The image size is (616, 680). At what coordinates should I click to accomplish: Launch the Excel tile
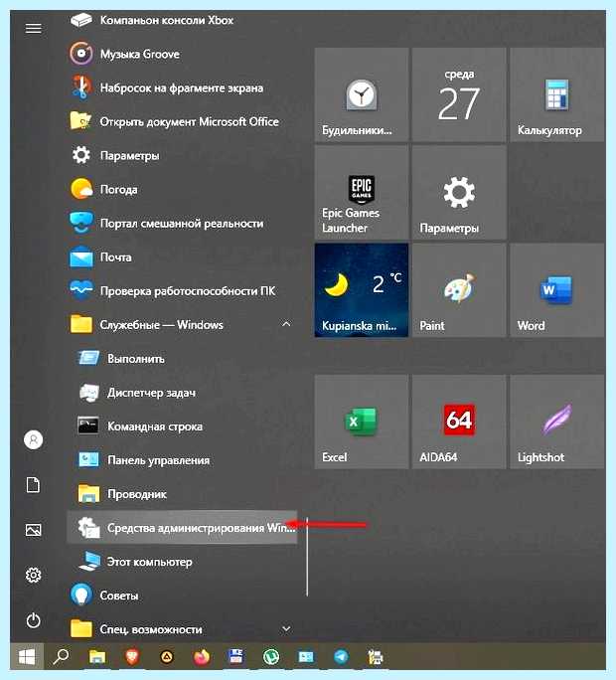362,422
